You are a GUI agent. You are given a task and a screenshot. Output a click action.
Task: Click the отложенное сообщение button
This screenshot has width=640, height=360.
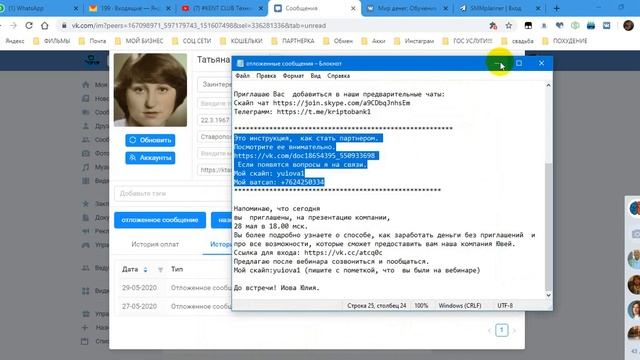coord(160,220)
